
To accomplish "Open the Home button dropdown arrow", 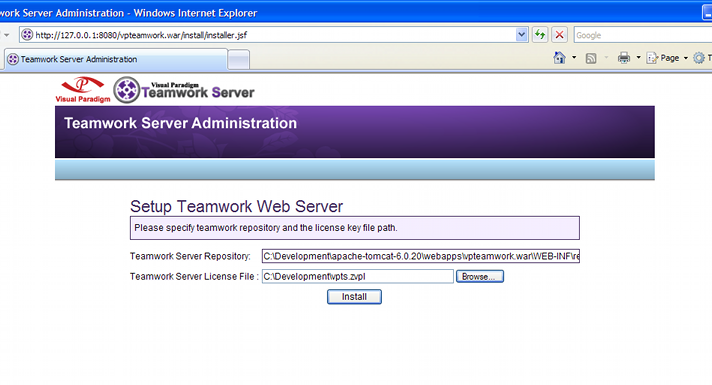I will pos(574,58).
